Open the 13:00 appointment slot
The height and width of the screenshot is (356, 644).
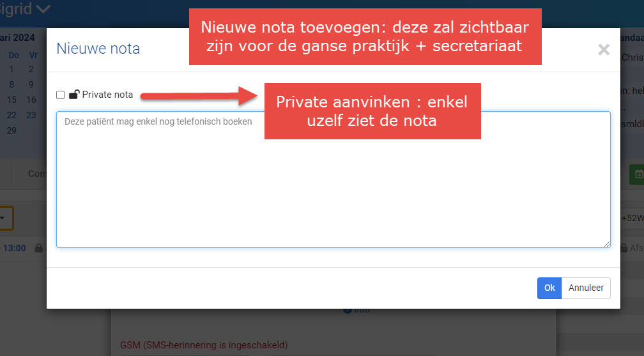click(x=14, y=248)
